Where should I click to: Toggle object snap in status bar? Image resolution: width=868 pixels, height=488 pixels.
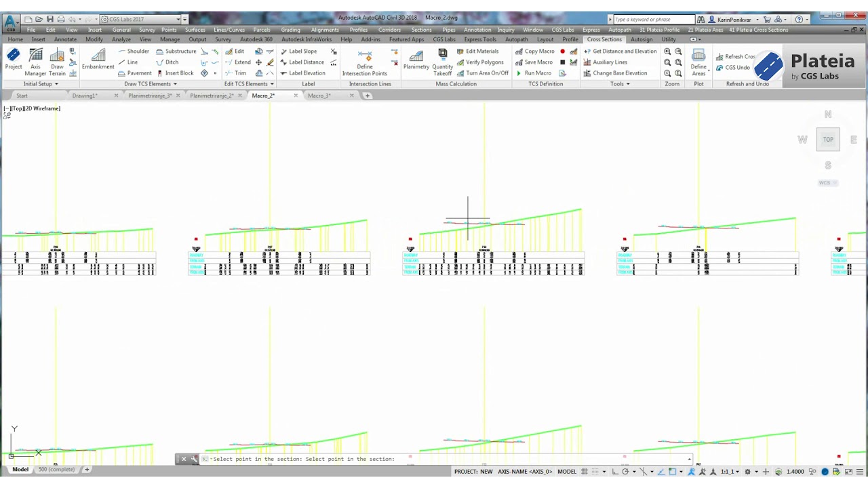click(x=672, y=472)
